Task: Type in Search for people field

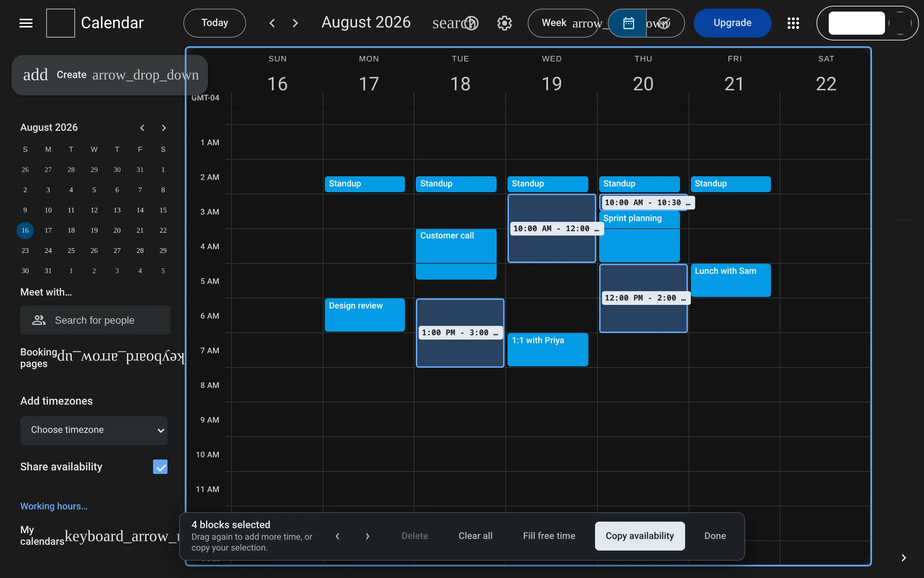Action: click(x=95, y=320)
